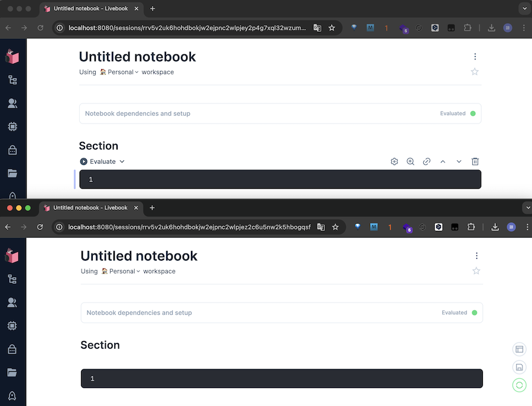Copy cell link icon in top window

426,161
